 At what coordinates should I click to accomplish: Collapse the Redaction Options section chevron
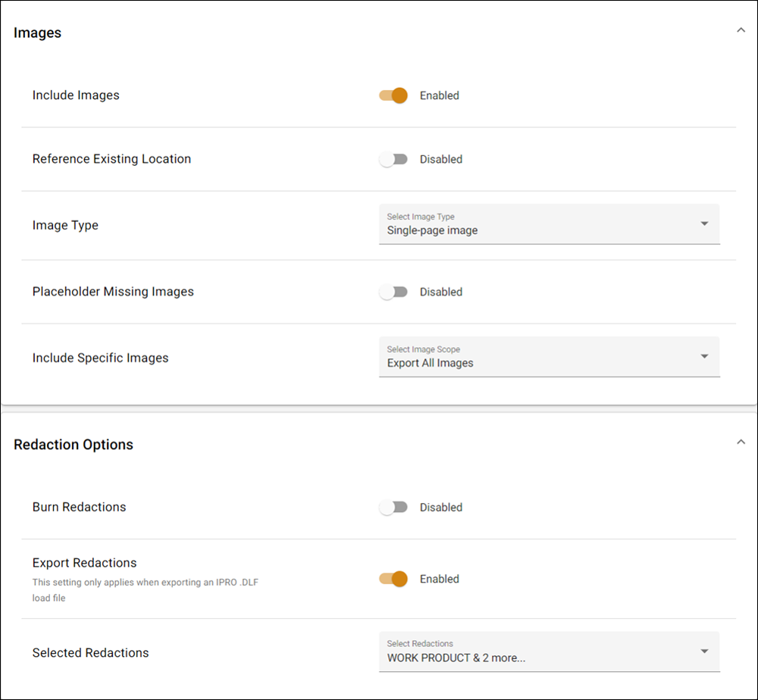point(741,441)
